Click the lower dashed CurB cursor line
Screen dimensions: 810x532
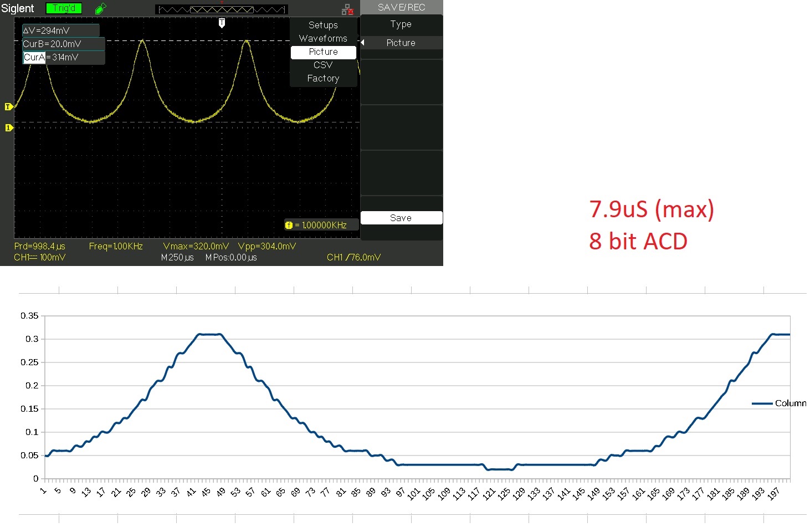click(x=187, y=122)
